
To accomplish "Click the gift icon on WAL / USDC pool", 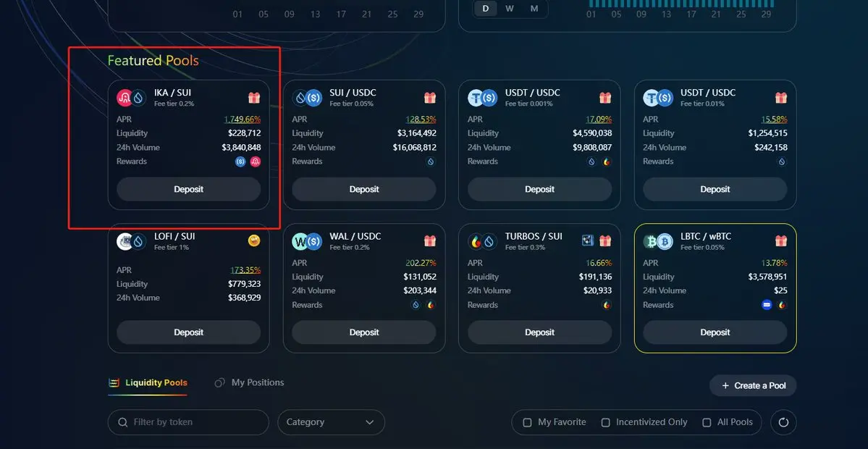I will [430, 241].
